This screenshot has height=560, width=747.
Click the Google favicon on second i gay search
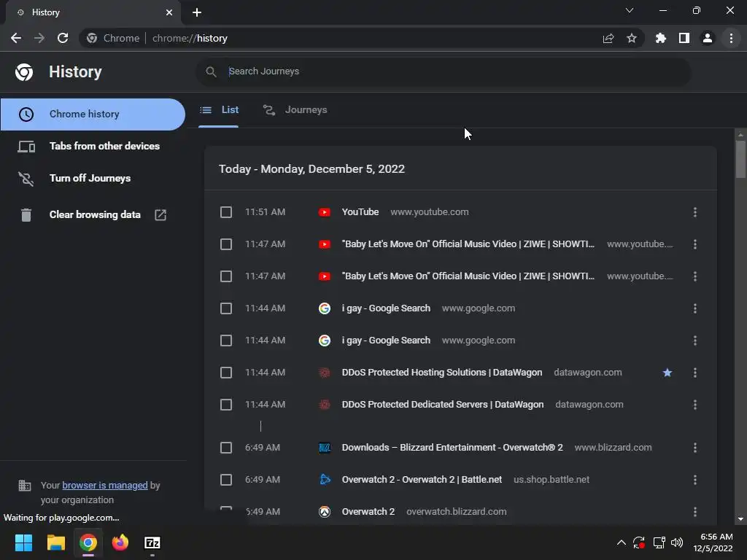(x=325, y=341)
